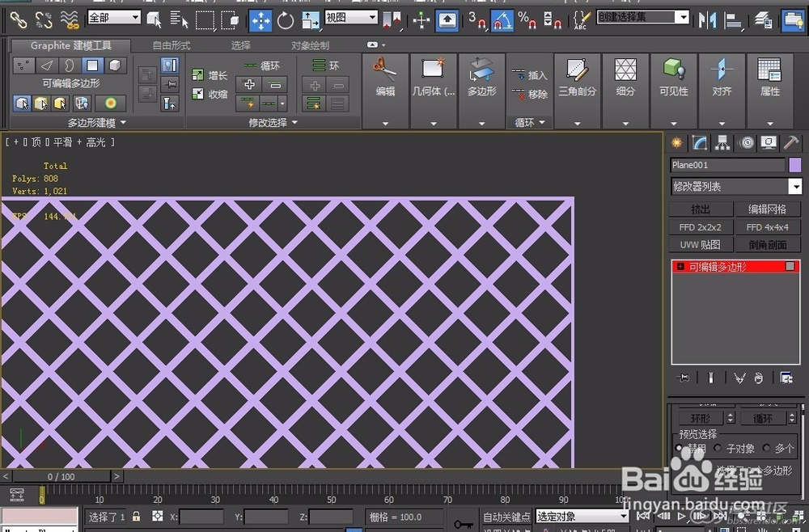Activate the Select Object cursor tool

click(155, 20)
